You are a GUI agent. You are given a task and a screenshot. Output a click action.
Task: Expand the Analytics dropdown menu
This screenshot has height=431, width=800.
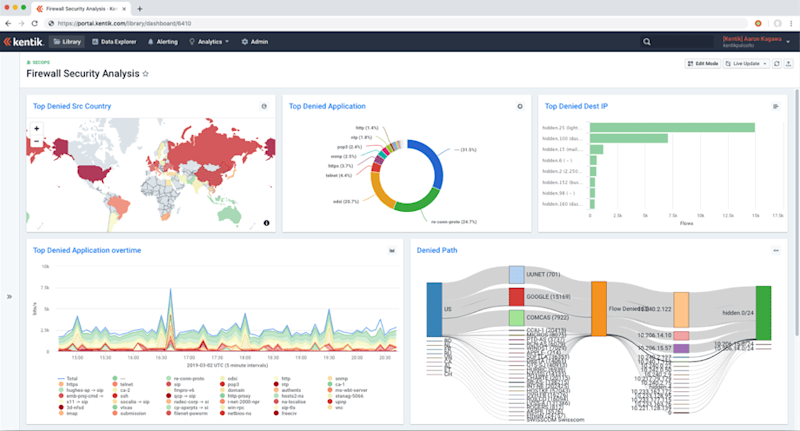tap(209, 42)
